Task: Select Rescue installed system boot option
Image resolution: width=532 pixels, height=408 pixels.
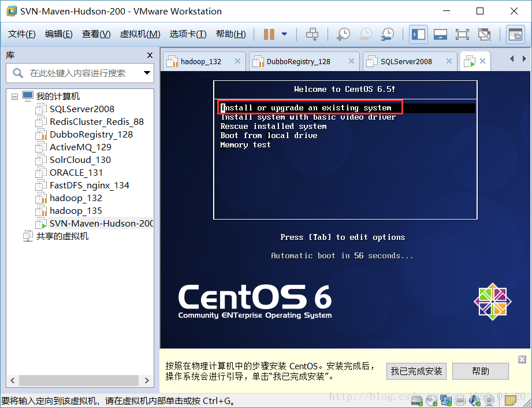Action: [x=273, y=126]
